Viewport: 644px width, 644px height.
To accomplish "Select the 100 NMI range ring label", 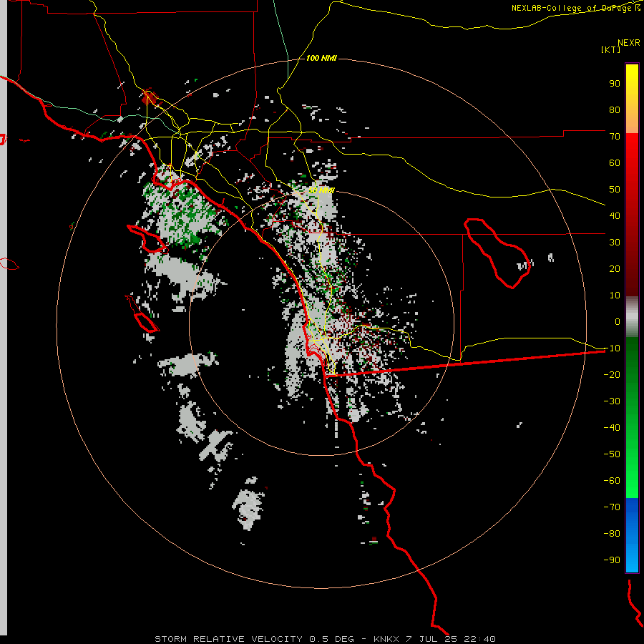I will (321, 59).
